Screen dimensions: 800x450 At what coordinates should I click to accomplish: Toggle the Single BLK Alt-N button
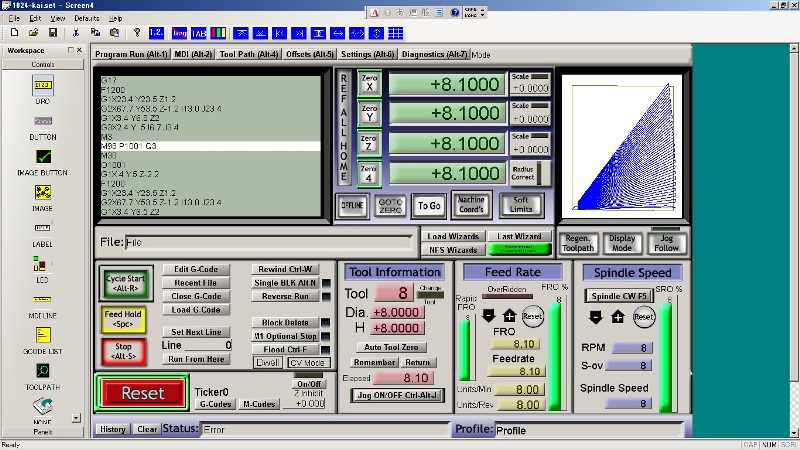[285, 283]
